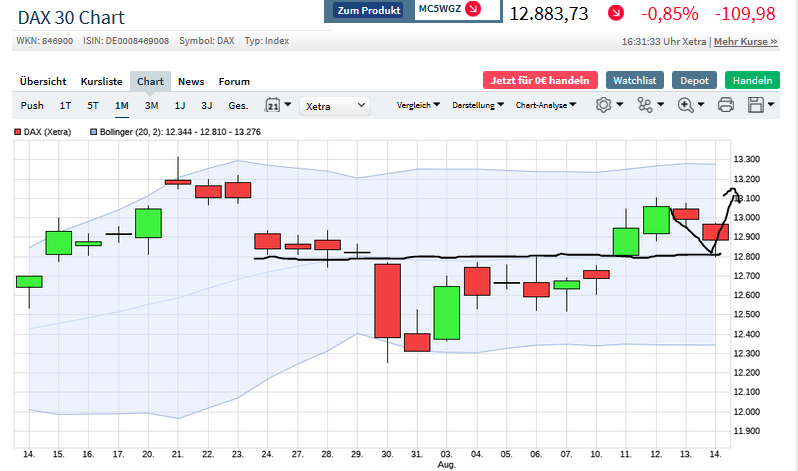Open the calendar date range icon
This screenshot has height=471, width=798.
pyautogui.click(x=273, y=105)
